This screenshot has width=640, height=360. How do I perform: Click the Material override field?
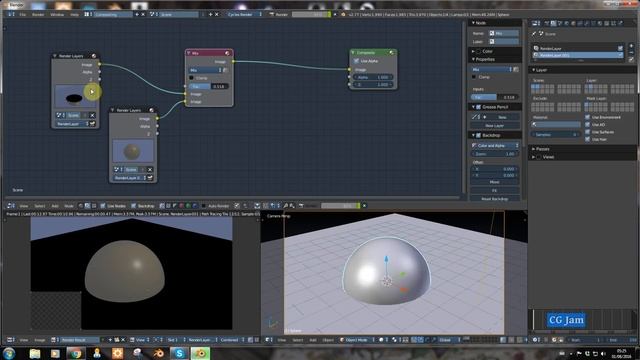pos(556,124)
